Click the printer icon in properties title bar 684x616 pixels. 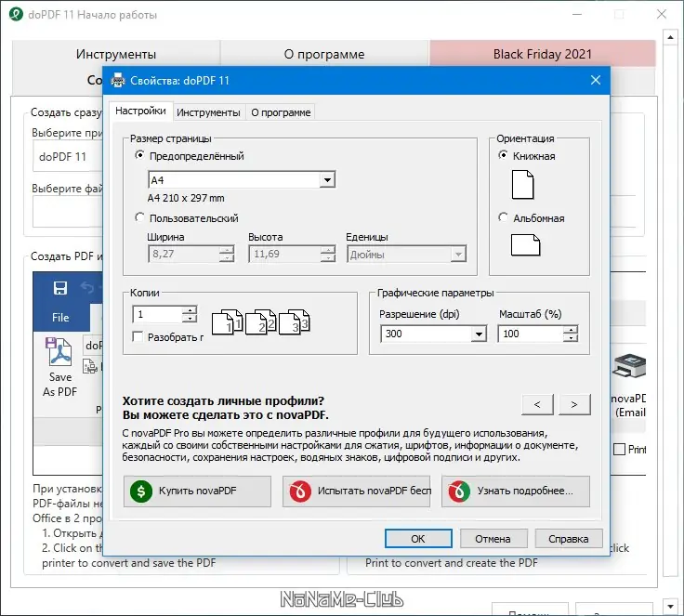[118, 80]
